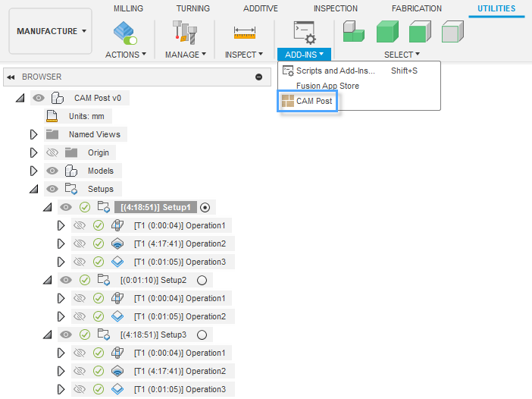Click the Actions toolbar icon
The height and width of the screenshot is (399, 532).
(x=125, y=33)
